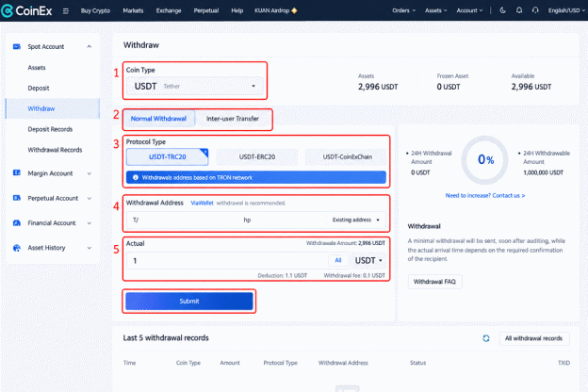Click the Margin Account icon
Screen dimensions: 588x392
[17, 173]
